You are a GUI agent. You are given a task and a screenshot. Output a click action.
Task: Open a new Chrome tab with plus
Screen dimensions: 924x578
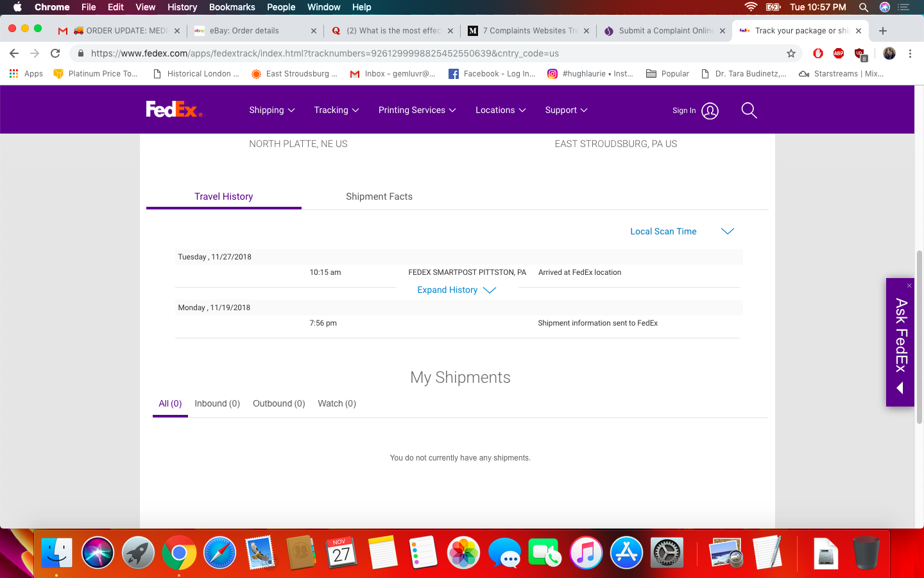(x=883, y=31)
